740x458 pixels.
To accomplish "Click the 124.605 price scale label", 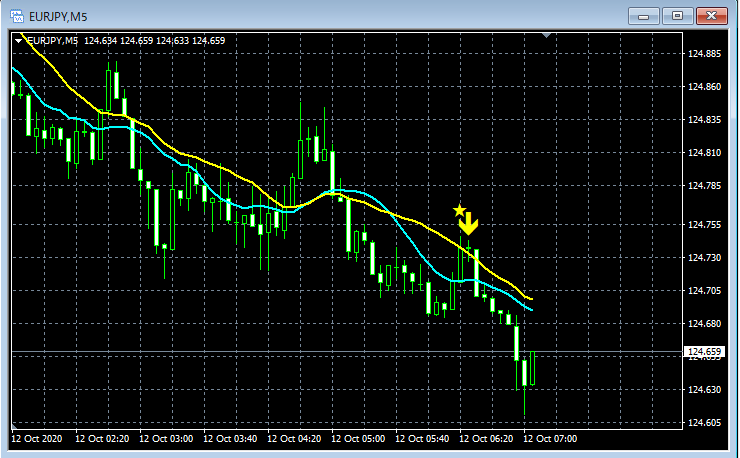I will (704, 423).
